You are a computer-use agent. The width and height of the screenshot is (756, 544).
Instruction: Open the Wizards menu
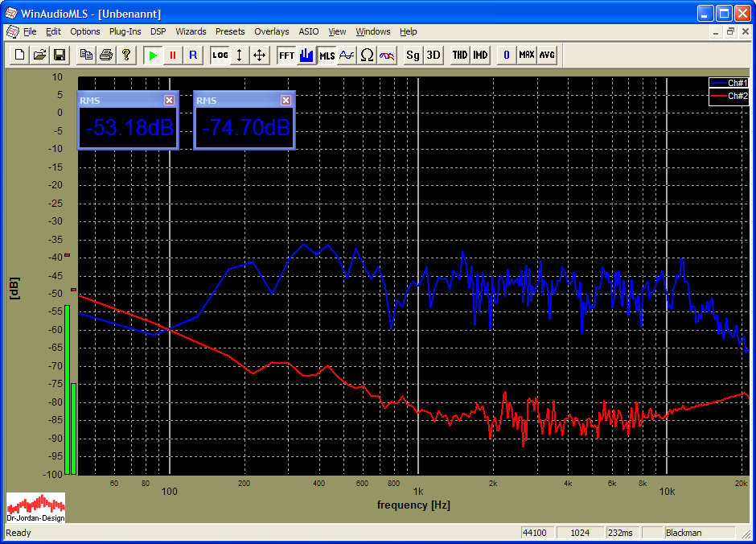point(191,31)
